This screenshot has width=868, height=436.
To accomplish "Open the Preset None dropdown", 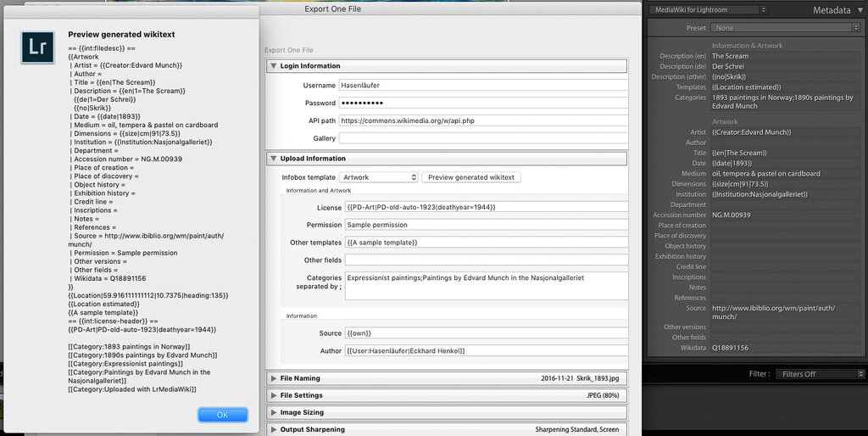I will [x=787, y=28].
